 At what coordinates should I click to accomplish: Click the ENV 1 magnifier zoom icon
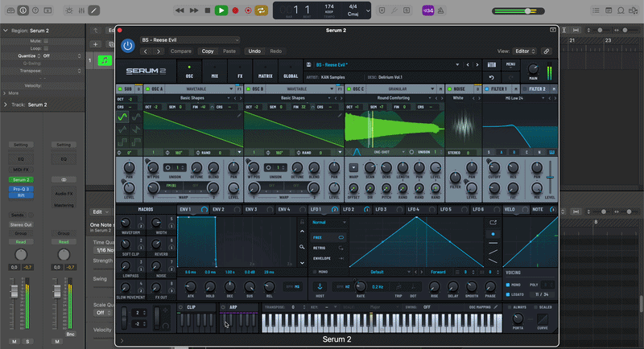[302, 247]
